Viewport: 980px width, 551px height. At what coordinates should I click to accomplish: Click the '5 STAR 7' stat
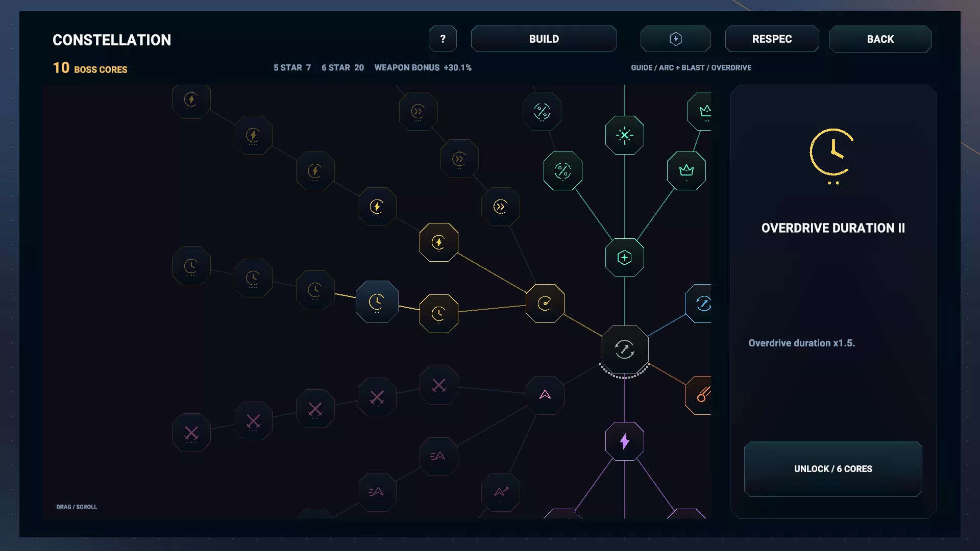[x=292, y=67]
